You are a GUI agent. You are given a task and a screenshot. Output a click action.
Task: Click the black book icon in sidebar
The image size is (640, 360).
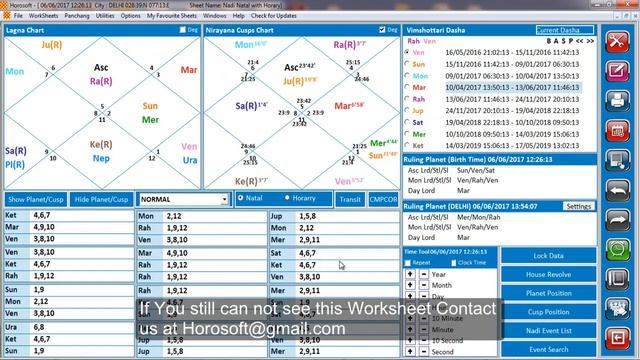coord(617,279)
